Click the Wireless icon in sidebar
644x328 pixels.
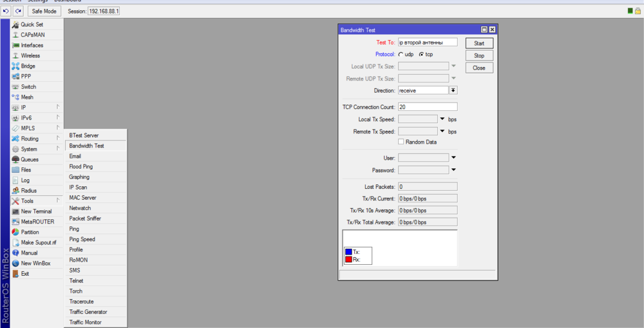(x=15, y=56)
